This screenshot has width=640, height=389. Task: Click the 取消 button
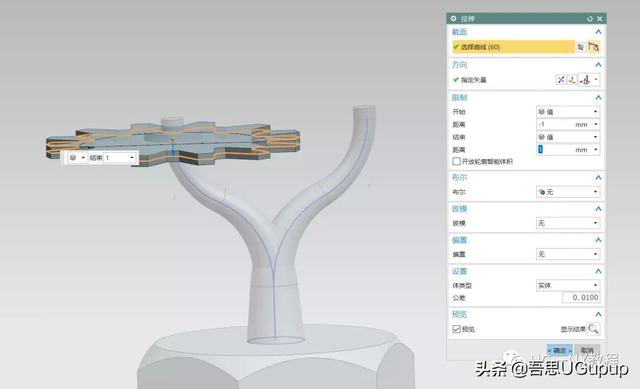(587, 350)
